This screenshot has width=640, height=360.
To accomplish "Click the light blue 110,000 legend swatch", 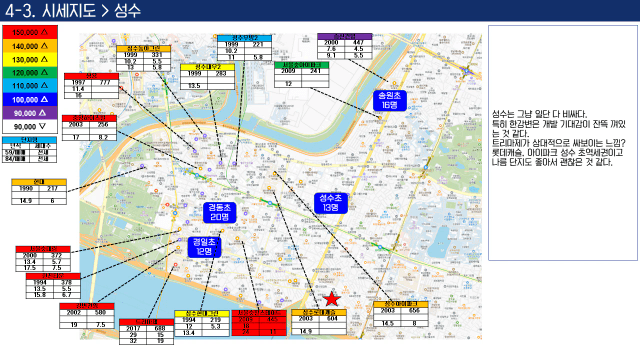I will [x=30, y=86].
